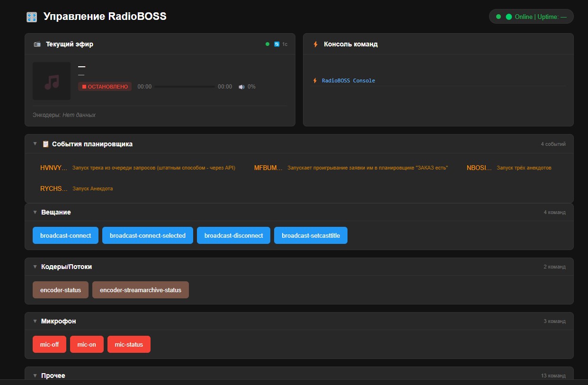Screen dimensions: 588x385
Task: Click the clipboard icon beside События планировщика
Action: [x=45, y=144]
